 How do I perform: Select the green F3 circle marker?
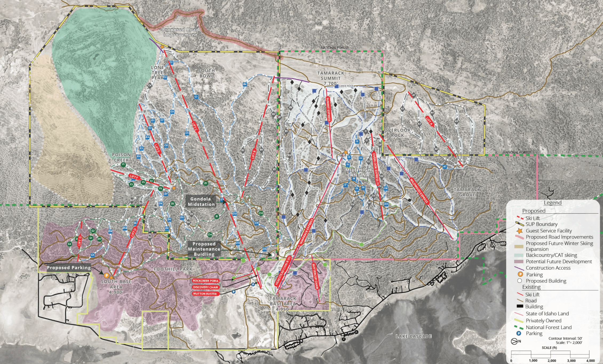tap(131, 184)
